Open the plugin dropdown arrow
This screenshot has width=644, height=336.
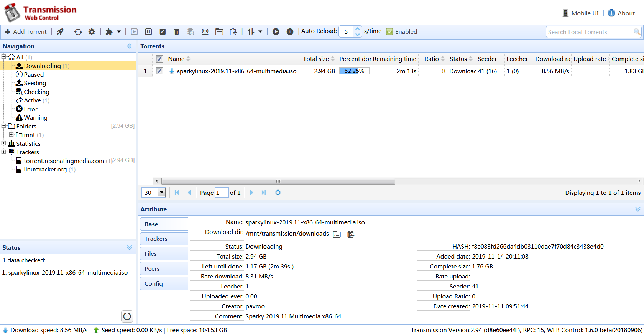[x=119, y=31]
